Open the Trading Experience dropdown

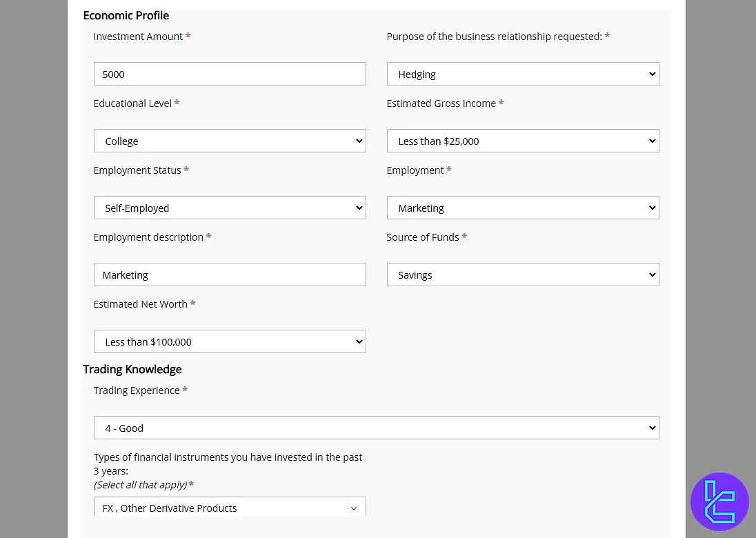pos(377,428)
